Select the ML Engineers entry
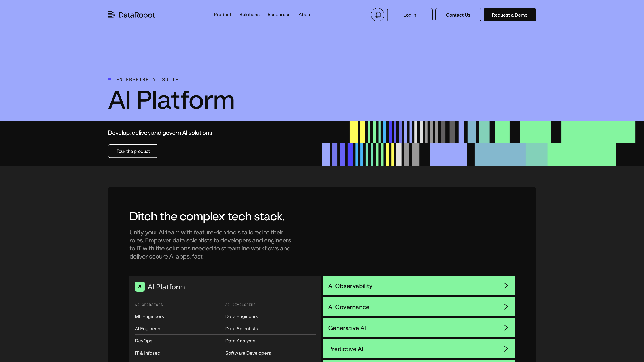644x362 pixels. [x=149, y=316]
